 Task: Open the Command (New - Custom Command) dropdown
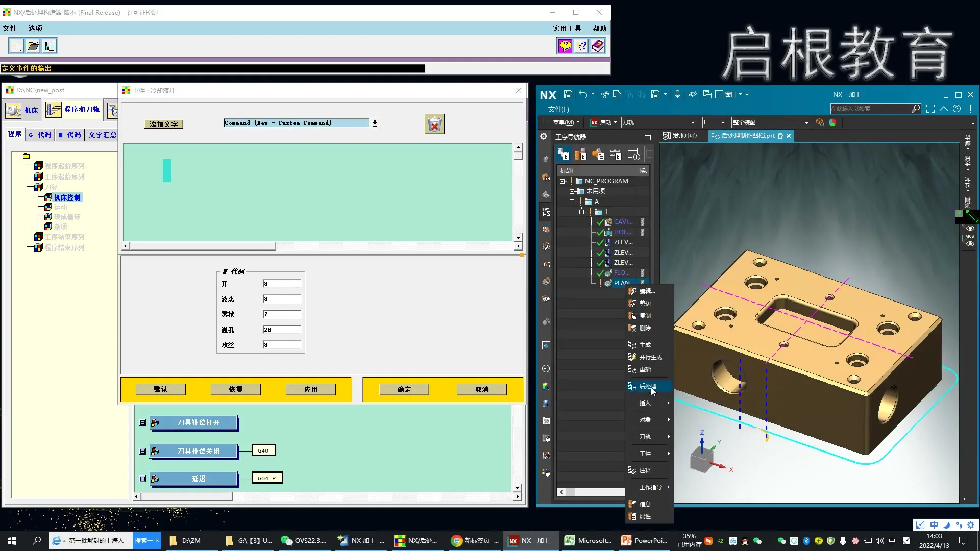[x=375, y=123]
